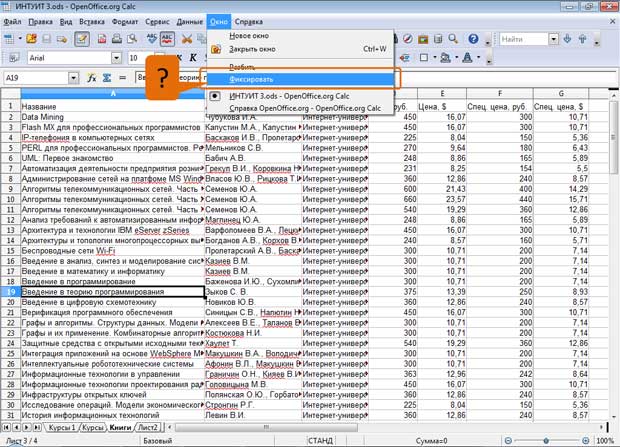Open the Page preview icon
This screenshot has width=620, height=447.
pos(132,39)
